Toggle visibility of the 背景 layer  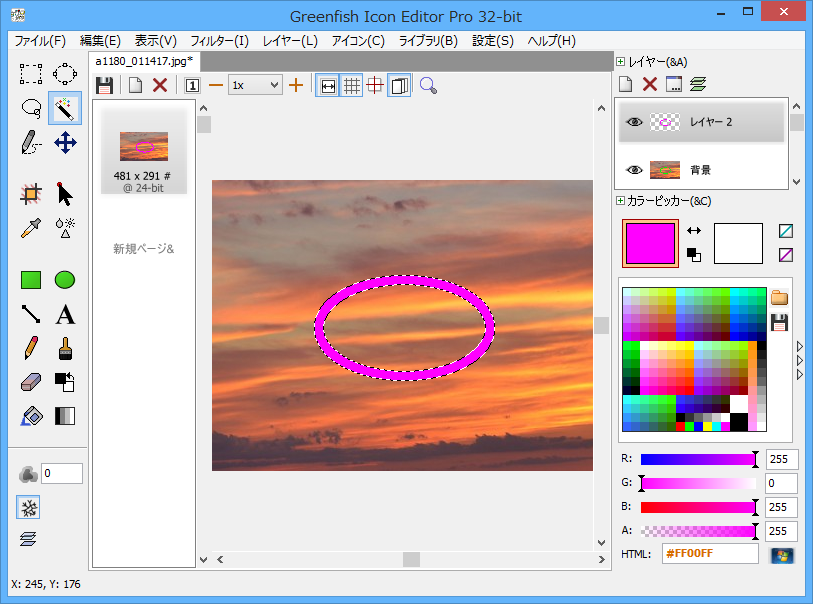click(634, 169)
